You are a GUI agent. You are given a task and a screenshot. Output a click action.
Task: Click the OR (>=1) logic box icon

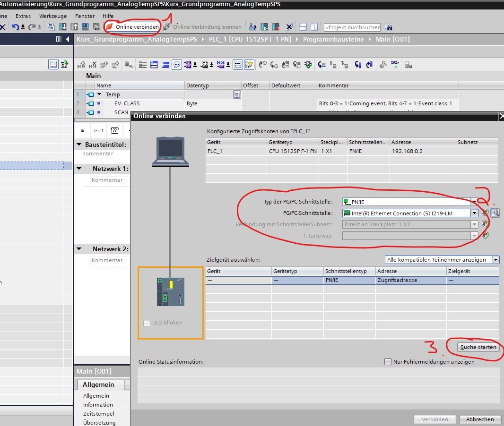98,130
